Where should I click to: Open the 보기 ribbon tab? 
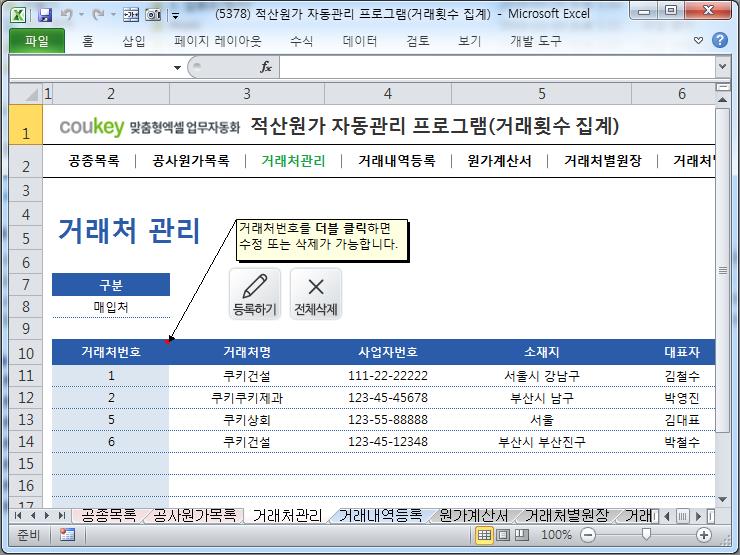[470, 41]
